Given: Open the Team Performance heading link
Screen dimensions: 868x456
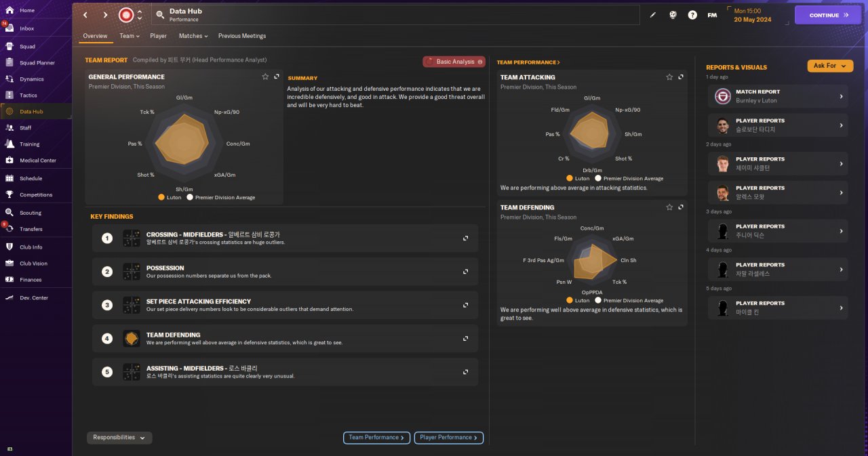Looking at the screenshot, I should (x=528, y=62).
